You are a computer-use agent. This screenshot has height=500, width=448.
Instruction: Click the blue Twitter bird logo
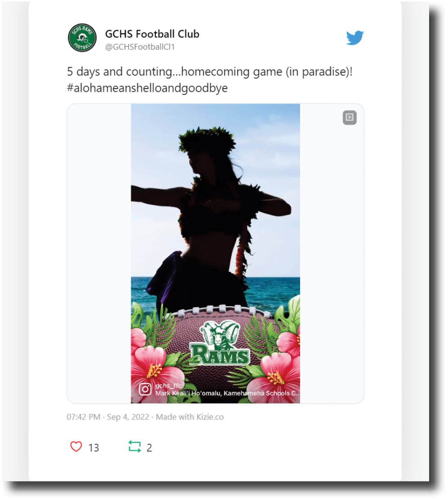(x=354, y=38)
